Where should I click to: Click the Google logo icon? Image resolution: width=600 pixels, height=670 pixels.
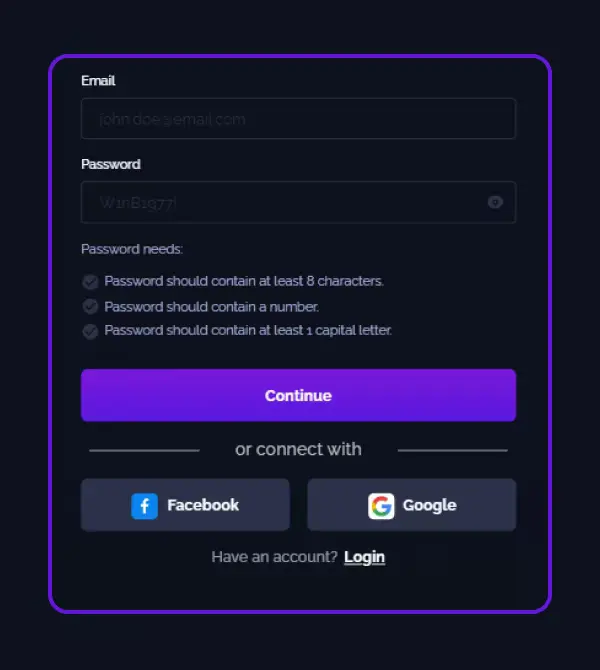tap(381, 506)
